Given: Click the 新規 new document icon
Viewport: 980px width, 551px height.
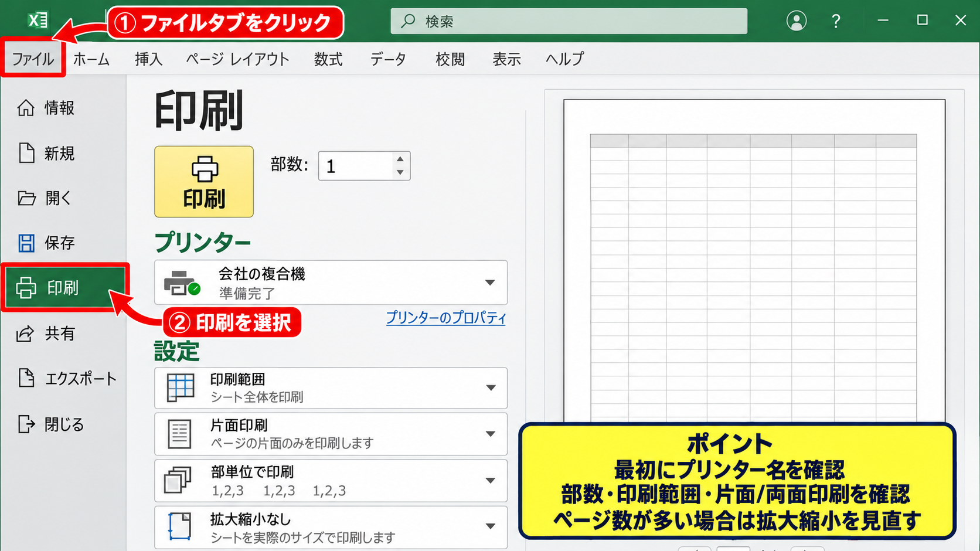Looking at the screenshot, I should (x=26, y=153).
